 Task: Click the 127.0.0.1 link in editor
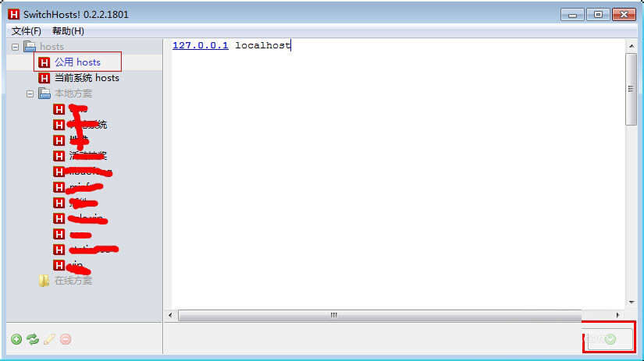(201, 45)
